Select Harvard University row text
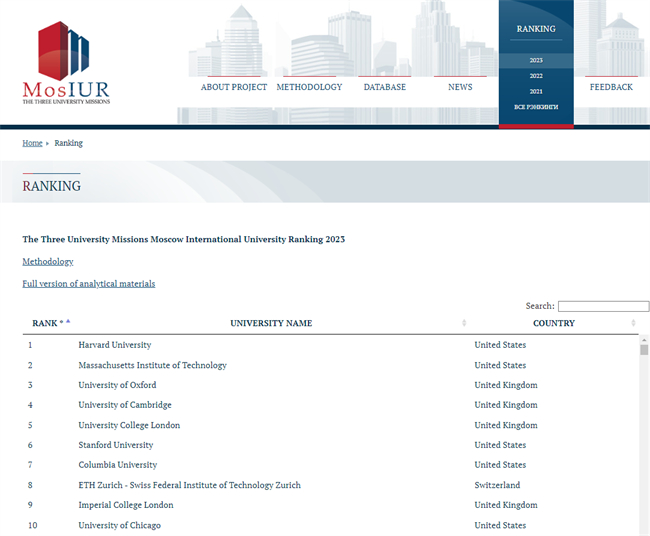Screen dimensions: 650x536 click(115, 345)
